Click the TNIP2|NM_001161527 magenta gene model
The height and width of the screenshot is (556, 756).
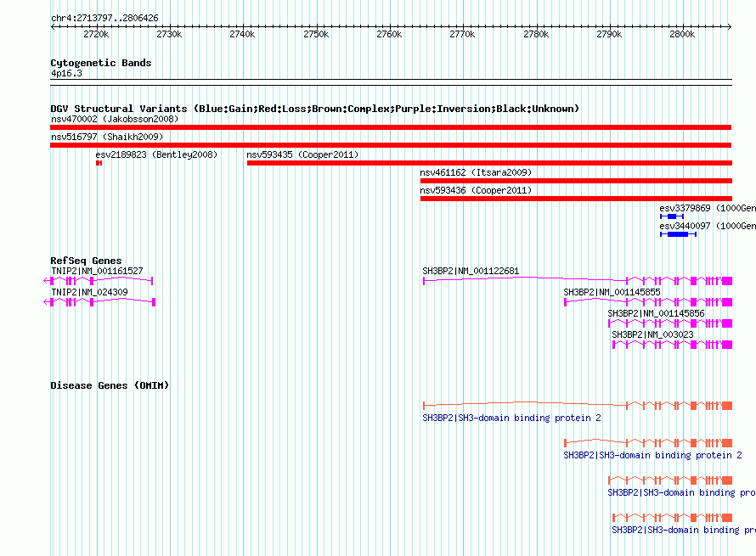tap(99, 280)
